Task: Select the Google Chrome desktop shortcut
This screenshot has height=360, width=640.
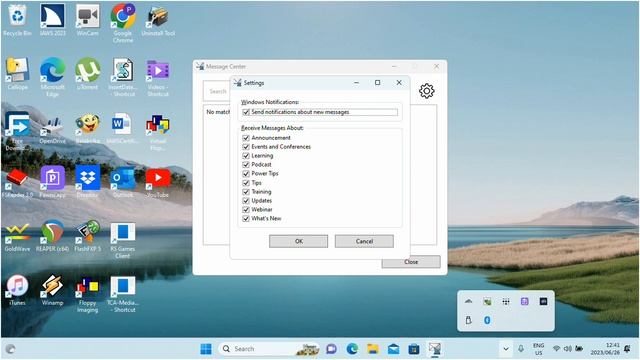Action: (123, 24)
